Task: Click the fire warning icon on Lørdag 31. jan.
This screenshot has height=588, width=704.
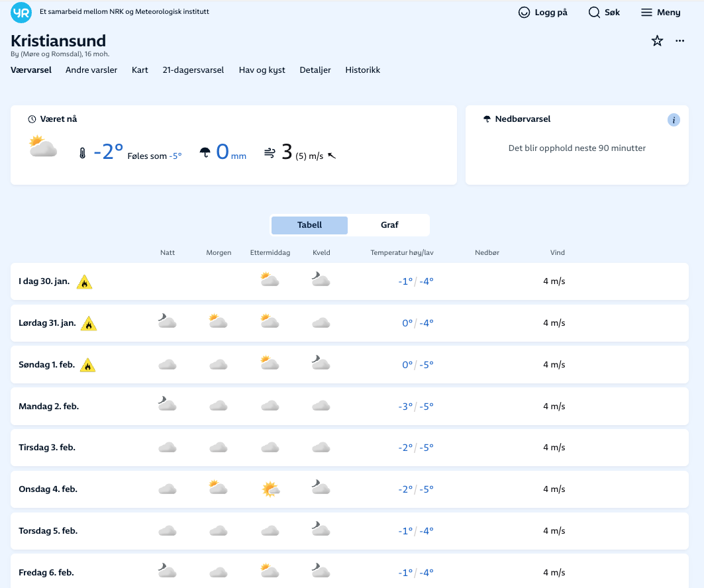Action: (x=88, y=324)
